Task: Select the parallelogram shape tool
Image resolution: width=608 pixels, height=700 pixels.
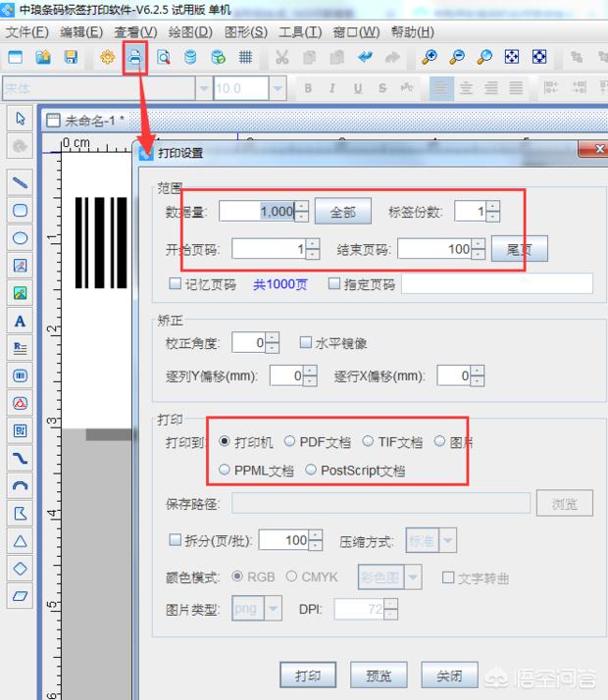Action: [20, 596]
